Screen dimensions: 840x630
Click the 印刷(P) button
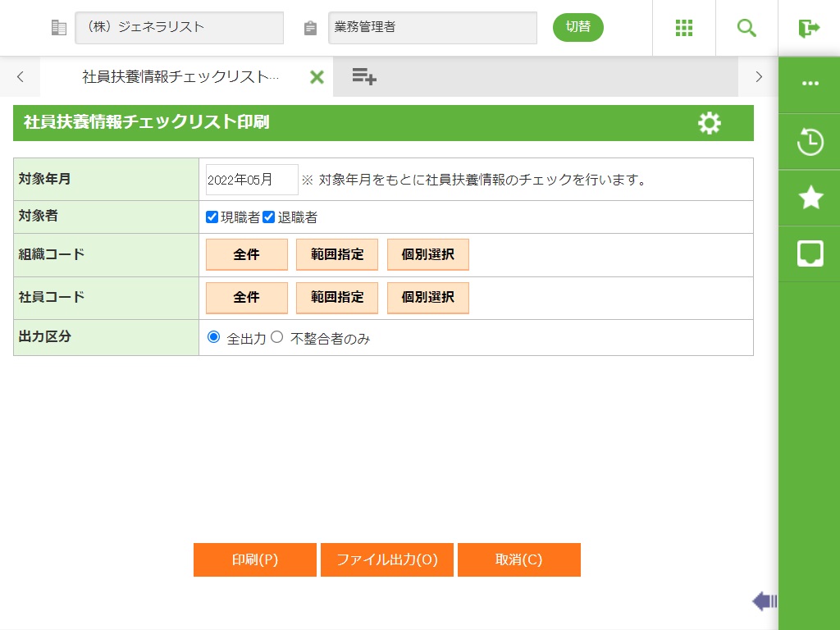click(x=255, y=560)
